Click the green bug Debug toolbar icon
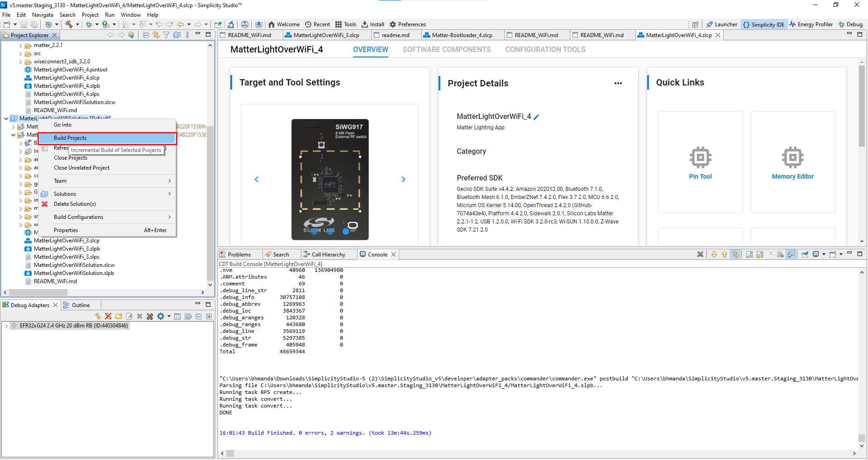The width and height of the screenshot is (868, 460). [x=89, y=24]
